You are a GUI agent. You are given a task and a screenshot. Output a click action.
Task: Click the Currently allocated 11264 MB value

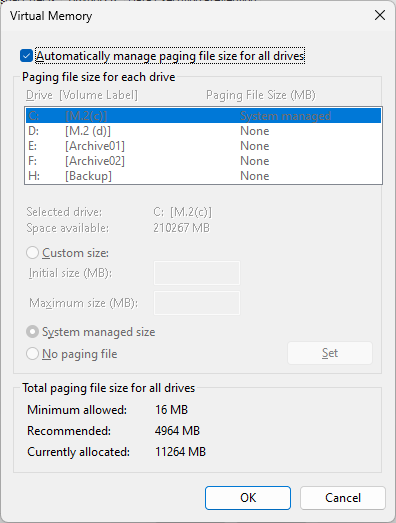pyautogui.click(x=180, y=452)
